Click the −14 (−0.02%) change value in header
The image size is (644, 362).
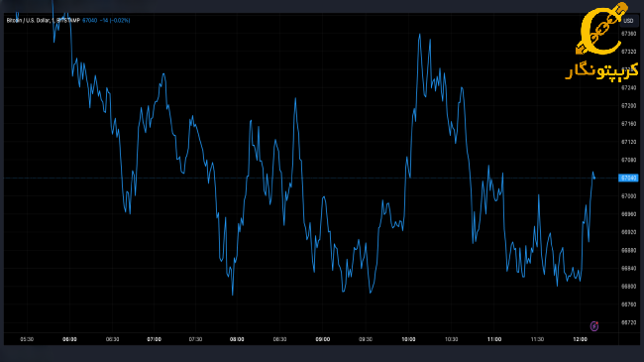(115, 20)
